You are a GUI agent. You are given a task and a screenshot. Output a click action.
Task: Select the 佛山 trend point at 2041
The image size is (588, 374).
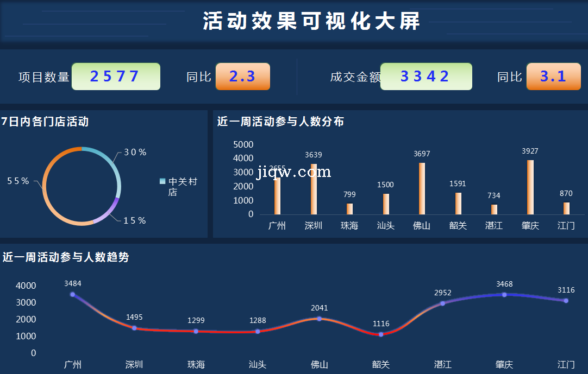(x=319, y=319)
